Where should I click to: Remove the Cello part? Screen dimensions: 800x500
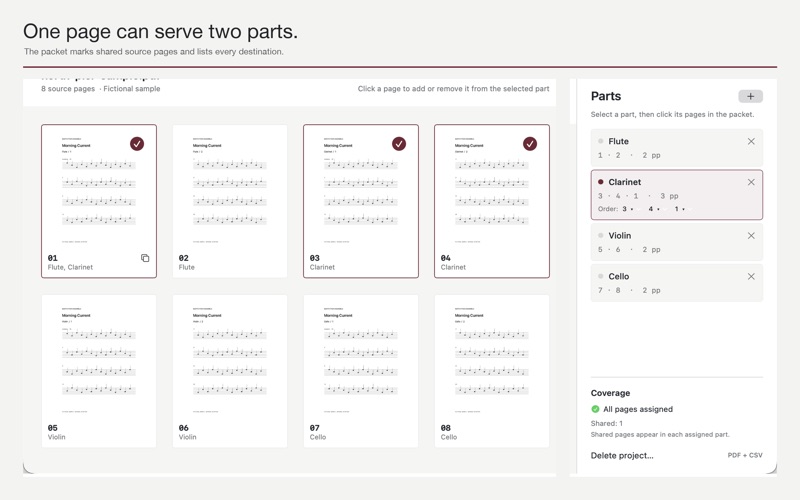tap(751, 277)
